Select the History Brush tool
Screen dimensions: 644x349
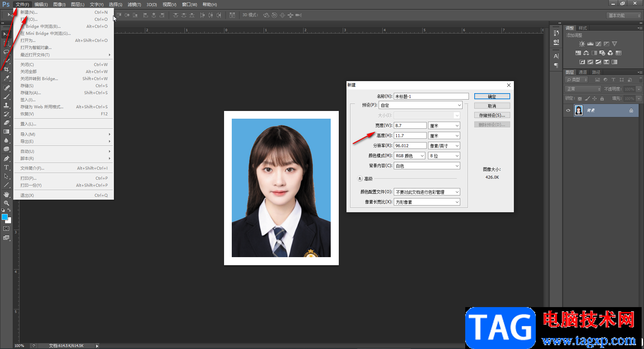pyautogui.click(x=6, y=114)
